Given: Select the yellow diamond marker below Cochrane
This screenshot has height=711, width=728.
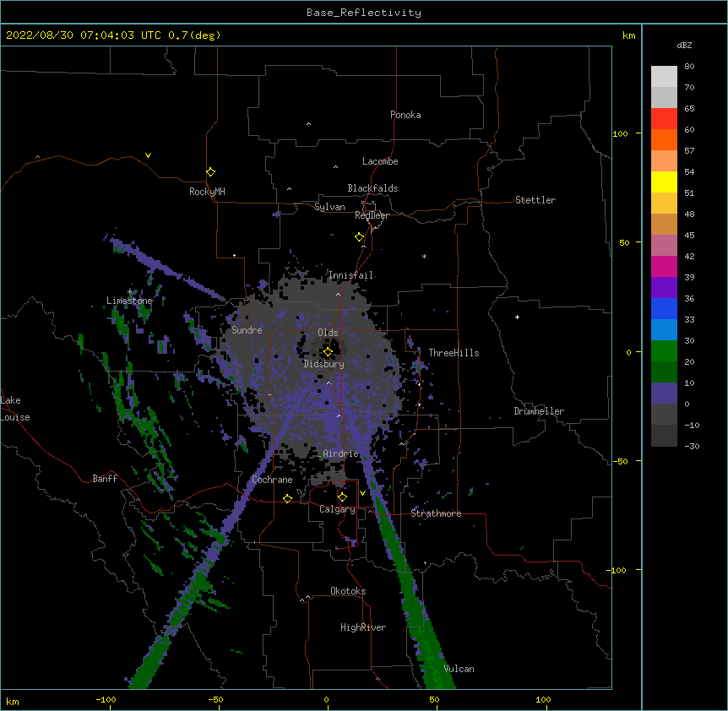Looking at the screenshot, I should coord(287,498).
